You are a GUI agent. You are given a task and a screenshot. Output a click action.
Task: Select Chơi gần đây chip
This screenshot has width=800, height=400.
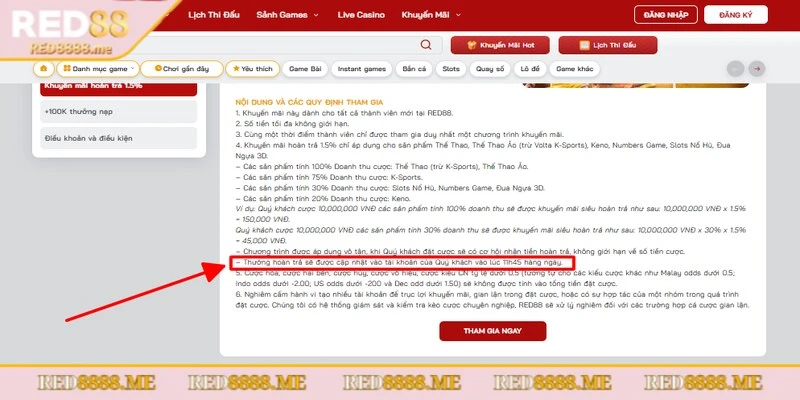click(x=182, y=69)
